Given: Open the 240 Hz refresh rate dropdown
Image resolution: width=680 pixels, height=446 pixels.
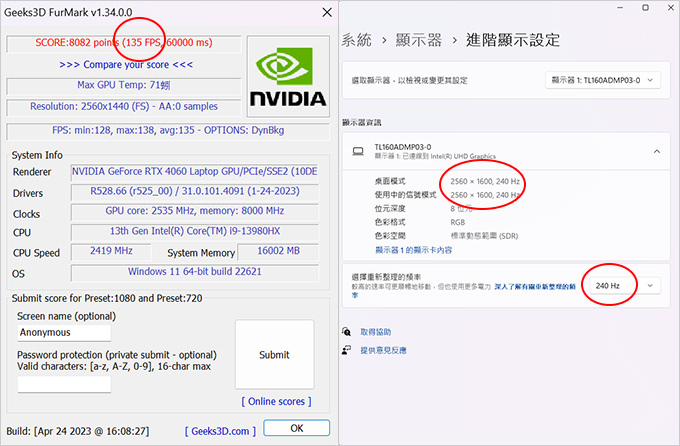Looking at the screenshot, I should [x=624, y=285].
